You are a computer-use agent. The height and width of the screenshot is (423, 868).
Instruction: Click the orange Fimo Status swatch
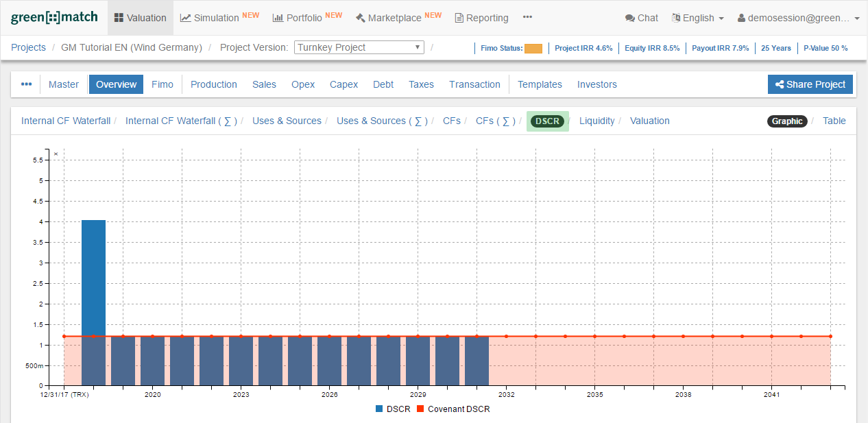(533, 48)
